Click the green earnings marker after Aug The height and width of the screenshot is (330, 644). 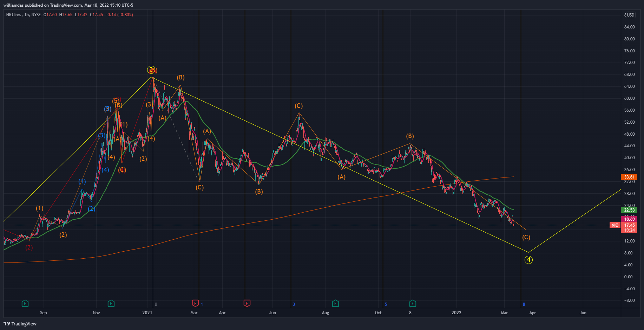pyautogui.click(x=335, y=303)
